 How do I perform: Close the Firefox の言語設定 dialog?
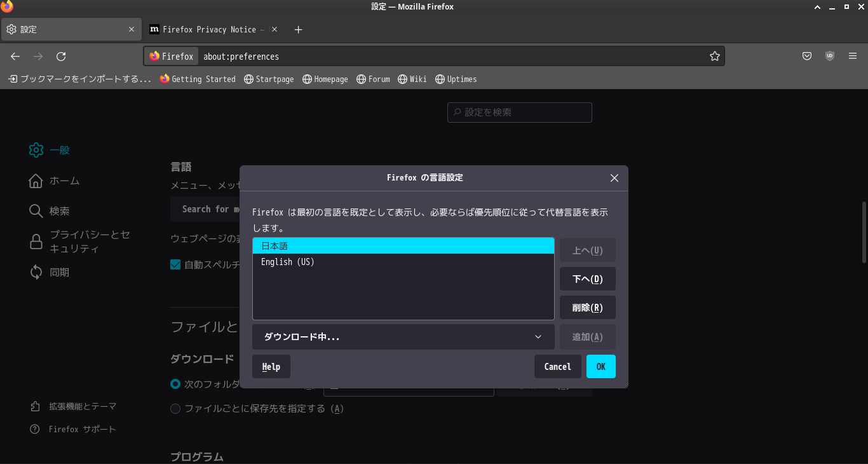click(x=614, y=178)
